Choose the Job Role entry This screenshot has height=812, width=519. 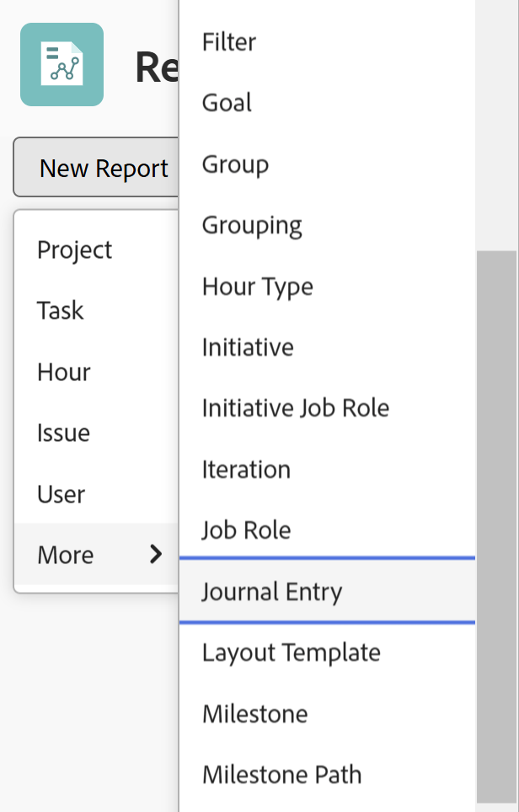[x=246, y=530]
